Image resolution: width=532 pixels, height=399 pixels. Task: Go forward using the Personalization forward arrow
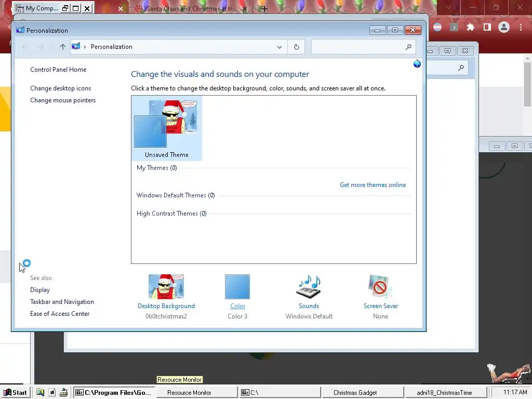(x=41, y=47)
